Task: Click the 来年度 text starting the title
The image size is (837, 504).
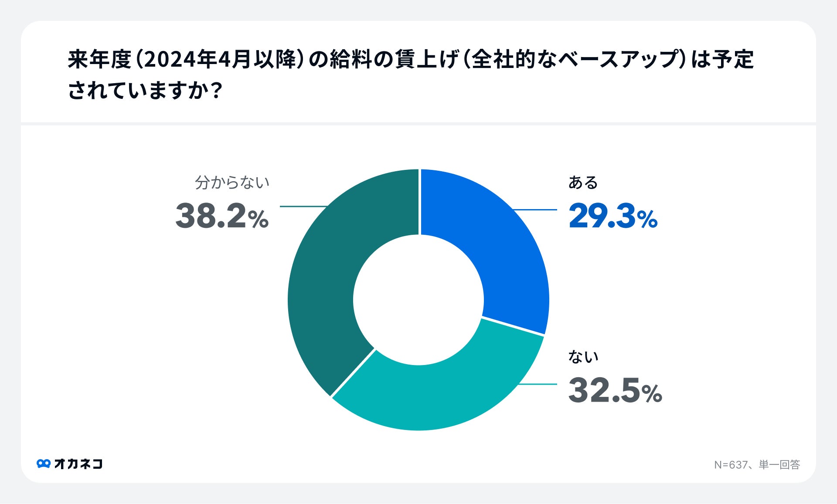Action: tap(99, 59)
